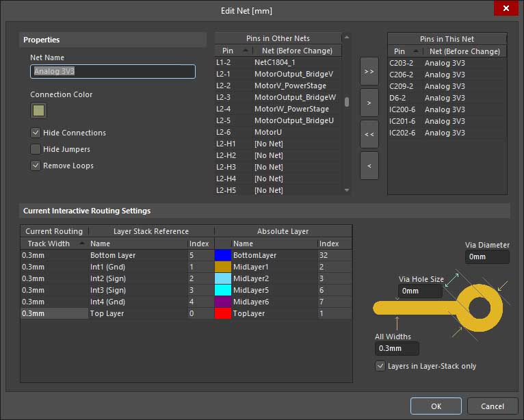Click the remove all pins (<<) button
The height and width of the screenshot is (420, 524).
369,134
